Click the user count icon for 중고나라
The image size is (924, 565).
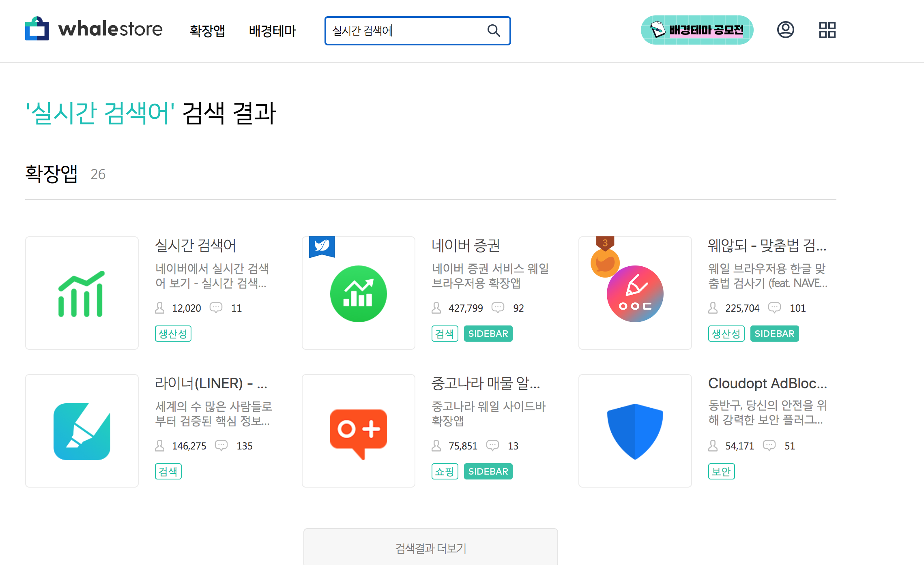[x=436, y=446]
